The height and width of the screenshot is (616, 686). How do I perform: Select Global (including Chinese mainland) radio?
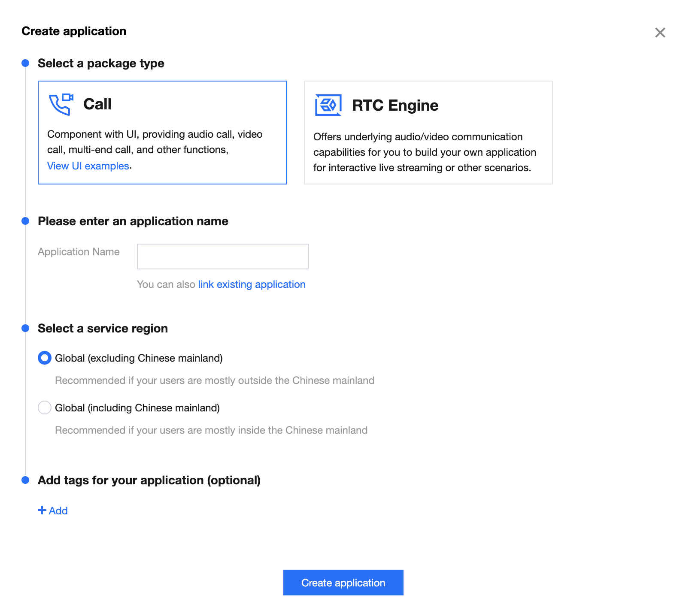[x=45, y=408]
